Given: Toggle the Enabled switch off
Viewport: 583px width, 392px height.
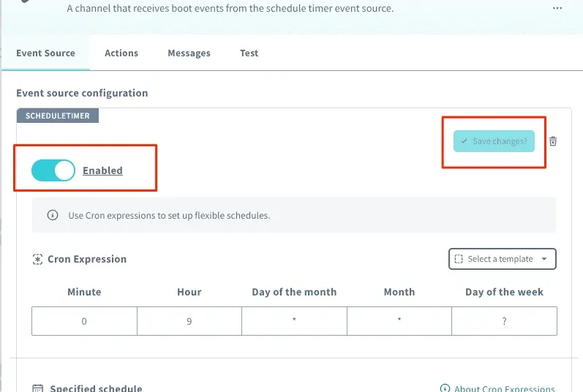Looking at the screenshot, I should click(x=53, y=170).
